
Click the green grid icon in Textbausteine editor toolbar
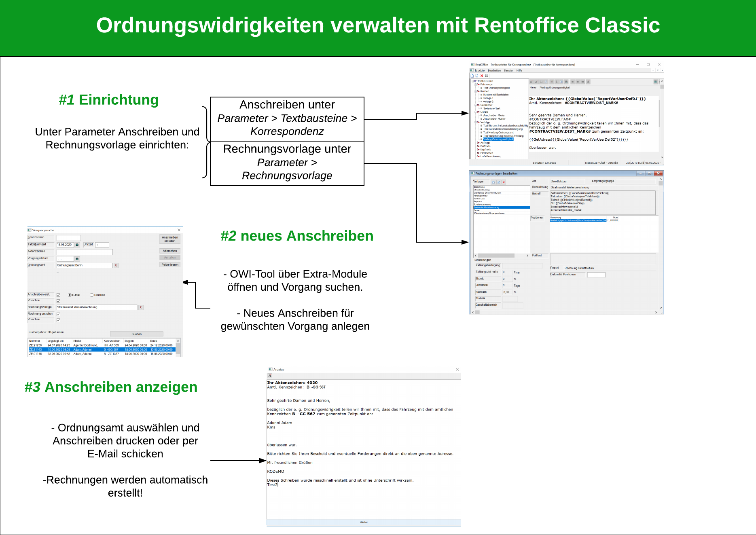(x=655, y=82)
